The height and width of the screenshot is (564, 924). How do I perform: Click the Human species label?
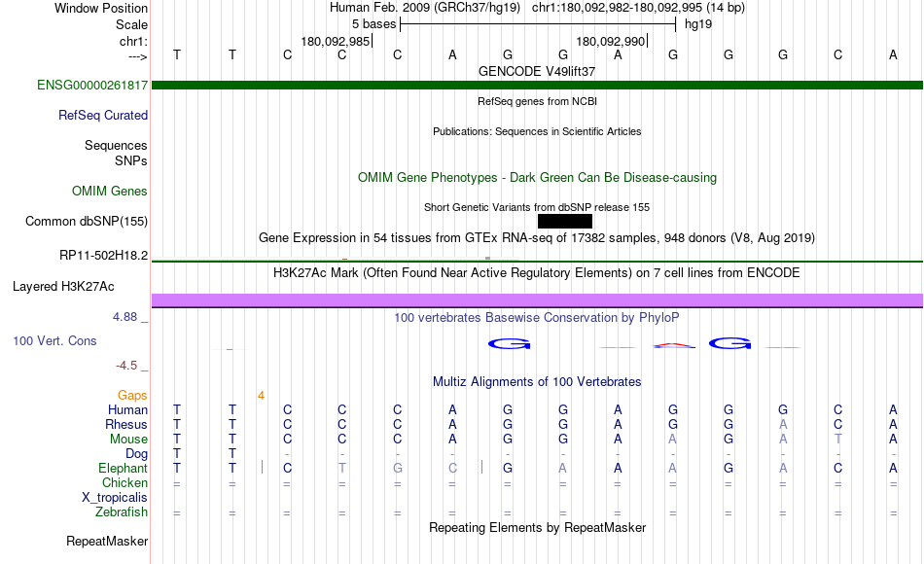click(x=127, y=410)
